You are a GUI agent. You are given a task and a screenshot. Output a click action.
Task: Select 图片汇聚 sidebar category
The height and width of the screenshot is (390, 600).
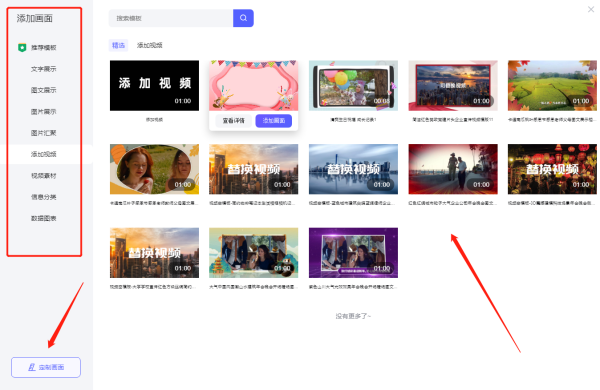pyautogui.click(x=44, y=133)
